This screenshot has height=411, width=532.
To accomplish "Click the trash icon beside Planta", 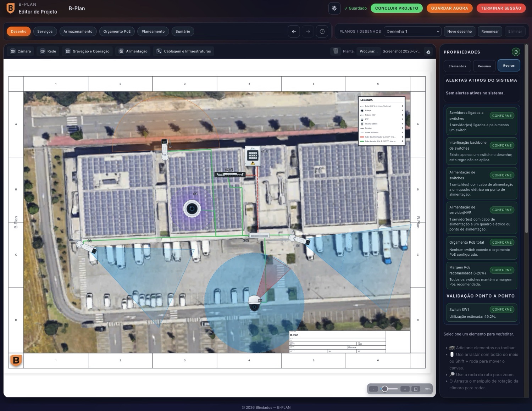I will (336, 51).
